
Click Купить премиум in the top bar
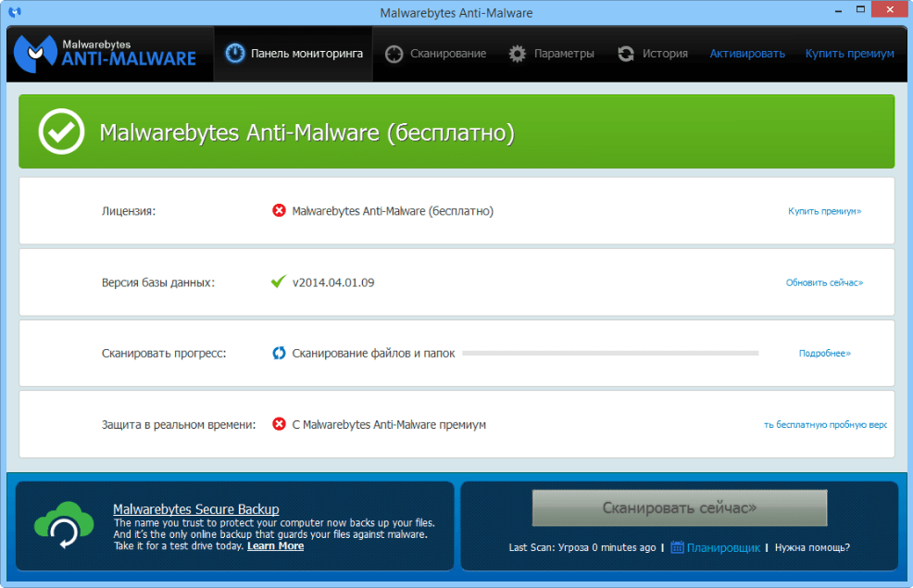click(849, 54)
